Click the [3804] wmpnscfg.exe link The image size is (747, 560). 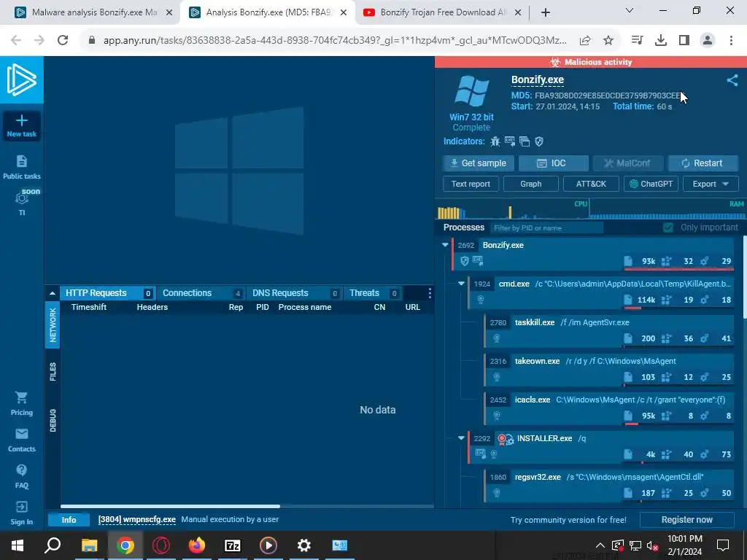click(136, 519)
